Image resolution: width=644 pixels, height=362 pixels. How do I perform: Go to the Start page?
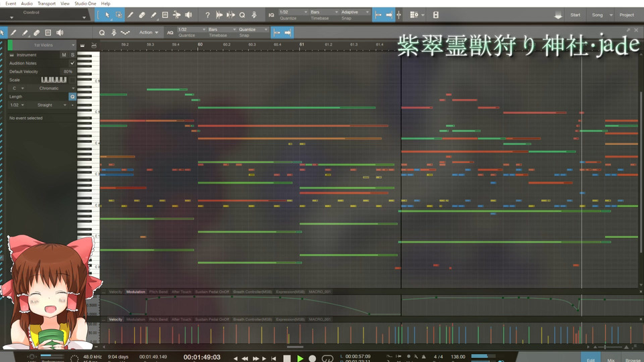[x=575, y=15]
